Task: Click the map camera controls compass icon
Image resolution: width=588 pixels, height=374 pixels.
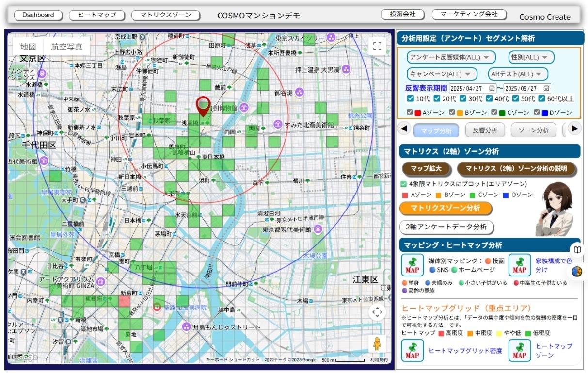Action: click(377, 312)
